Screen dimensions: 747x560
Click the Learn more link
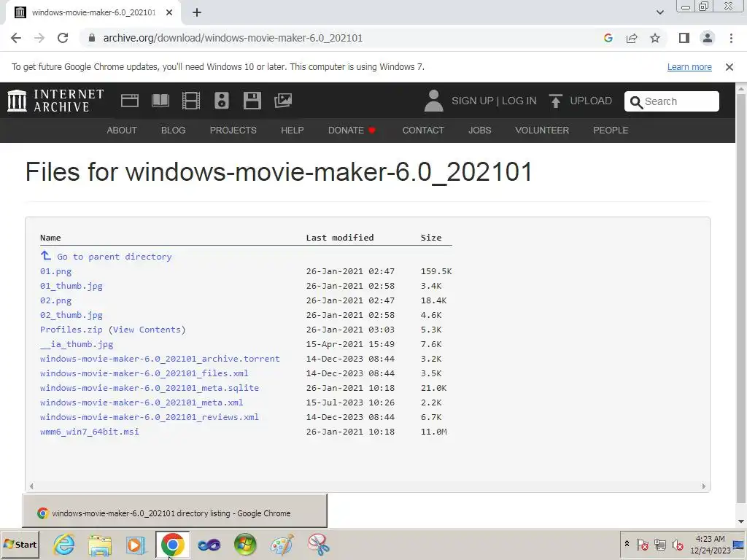pyautogui.click(x=689, y=67)
